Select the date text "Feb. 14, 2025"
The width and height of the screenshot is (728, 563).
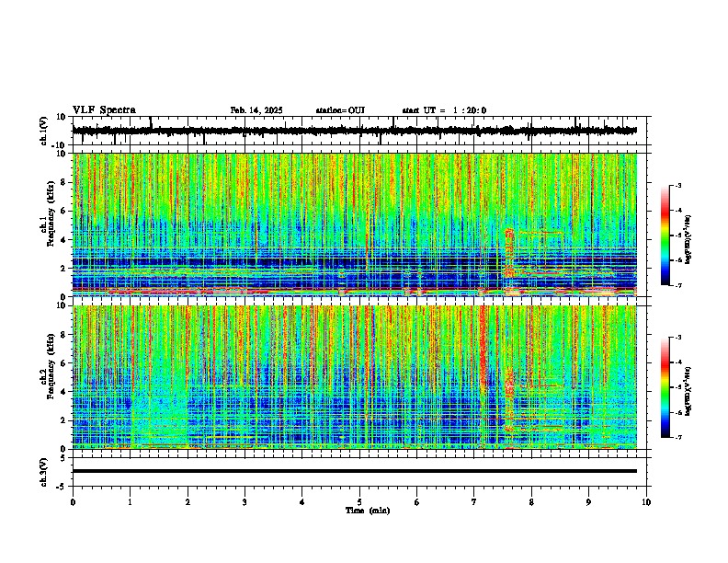pos(256,110)
